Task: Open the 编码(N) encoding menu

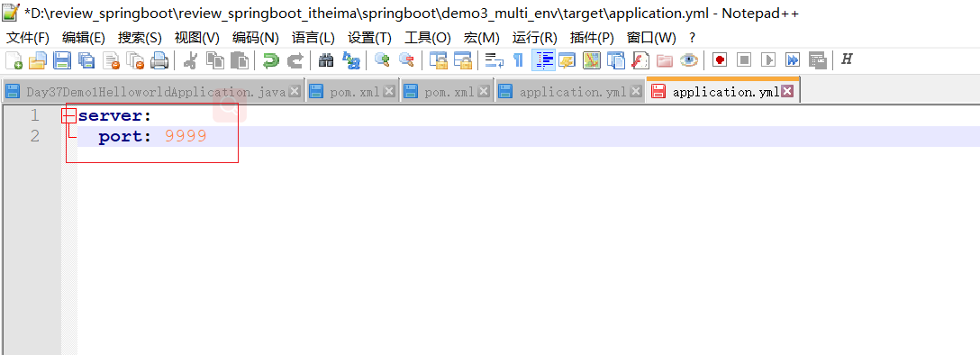Action: (255, 38)
